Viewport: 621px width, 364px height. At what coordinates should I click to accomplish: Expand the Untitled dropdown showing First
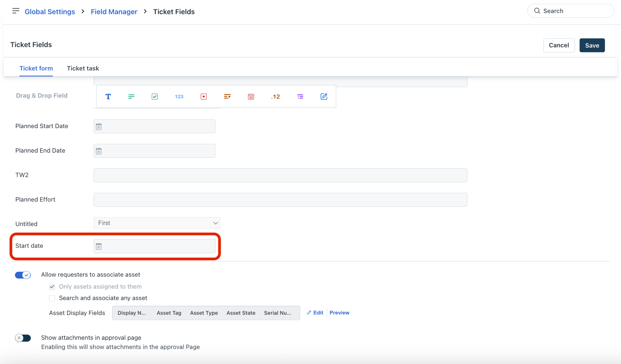[x=157, y=223]
